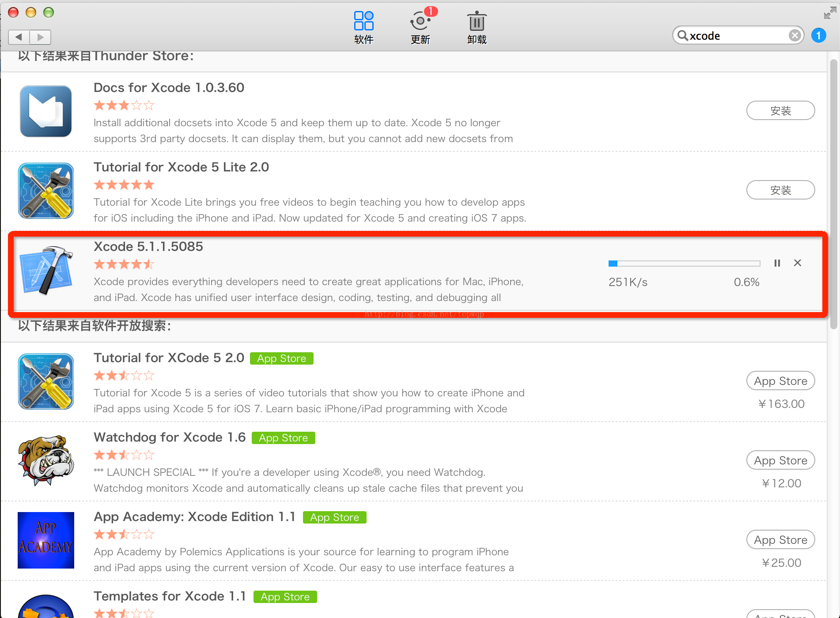Open the Docs for Xcode app icon
This screenshot has width=840, height=618.
pos(46,111)
